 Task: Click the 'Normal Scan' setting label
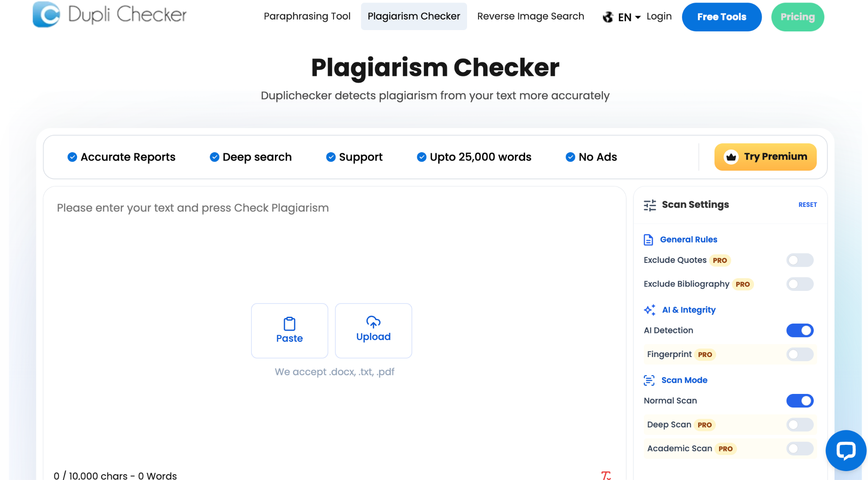tap(670, 401)
